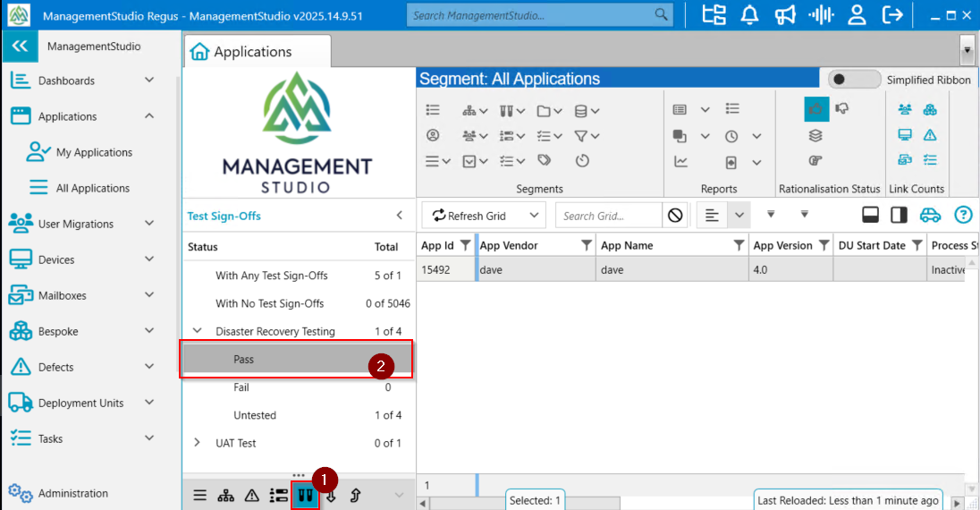
Task: Open Administration in sidebar
Action: click(58, 493)
